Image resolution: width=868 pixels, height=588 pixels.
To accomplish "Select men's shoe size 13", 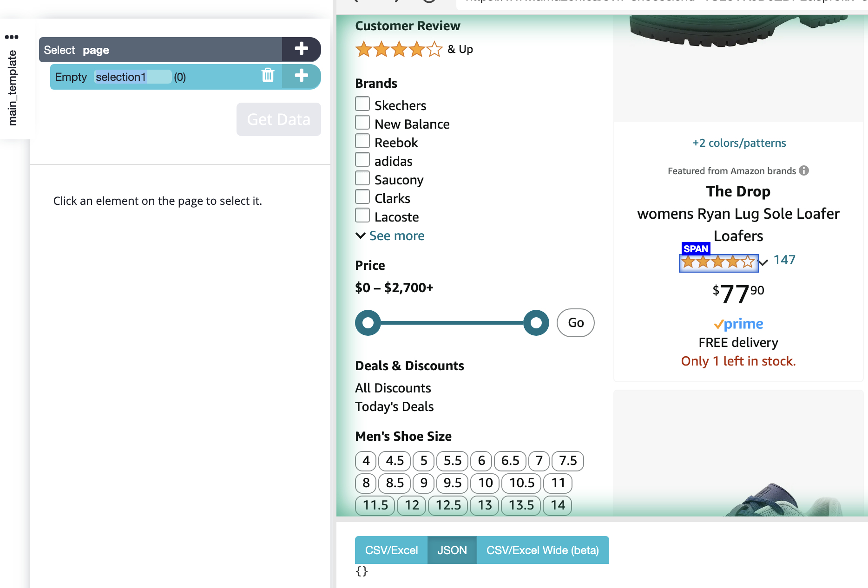I will point(485,505).
